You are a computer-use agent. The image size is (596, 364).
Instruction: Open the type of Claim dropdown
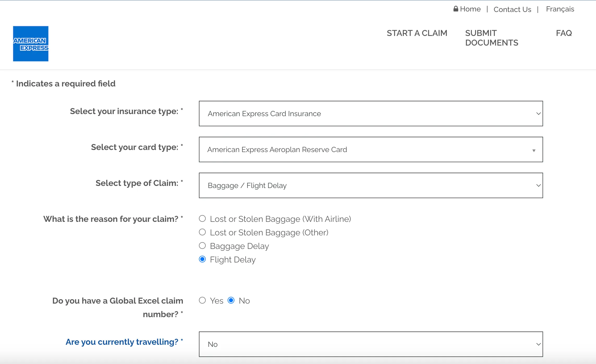[x=371, y=185]
